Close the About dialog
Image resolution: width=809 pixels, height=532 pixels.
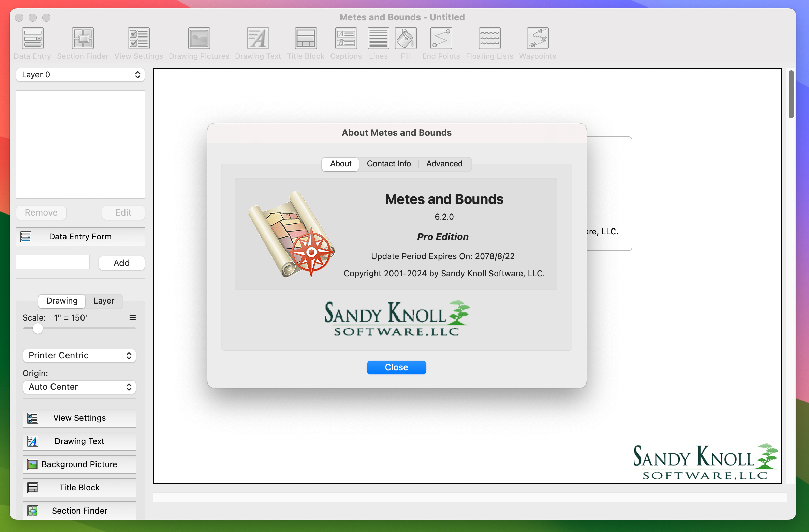[396, 367]
